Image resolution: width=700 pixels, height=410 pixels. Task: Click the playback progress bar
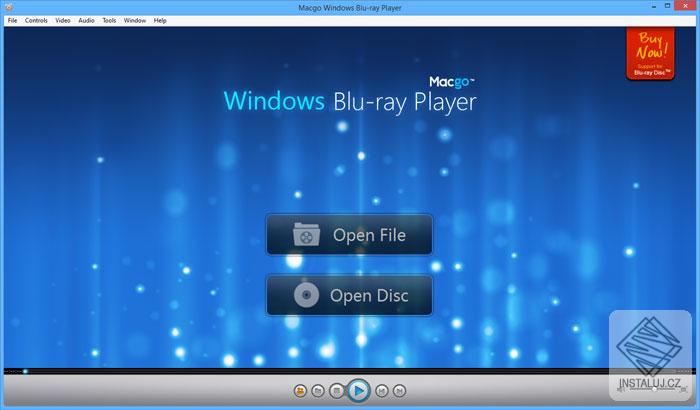[350, 371]
